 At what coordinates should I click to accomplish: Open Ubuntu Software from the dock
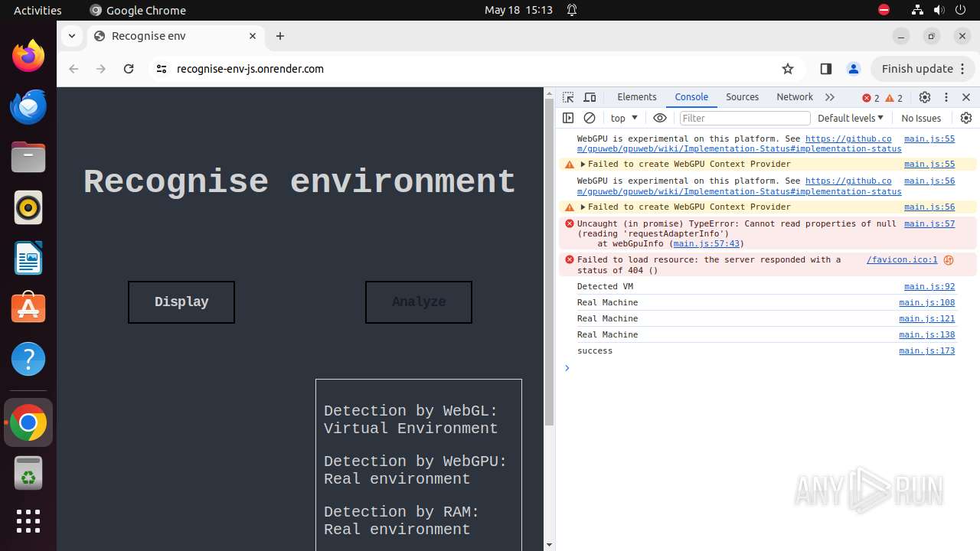tap(28, 308)
